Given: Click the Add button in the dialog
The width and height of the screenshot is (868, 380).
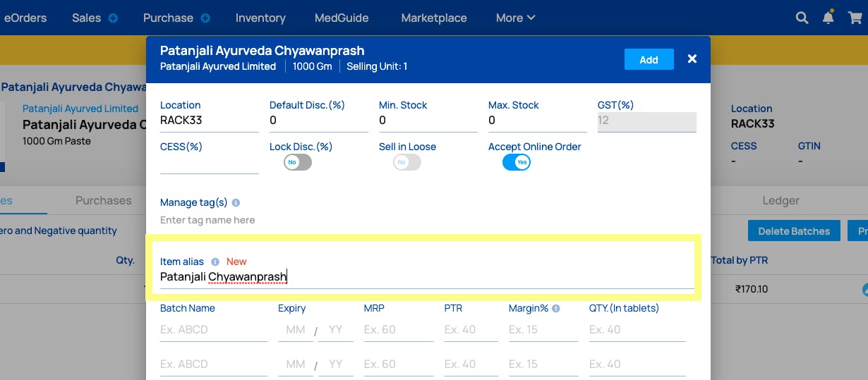Looking at the screenshot, I should (x=649, y=59).
